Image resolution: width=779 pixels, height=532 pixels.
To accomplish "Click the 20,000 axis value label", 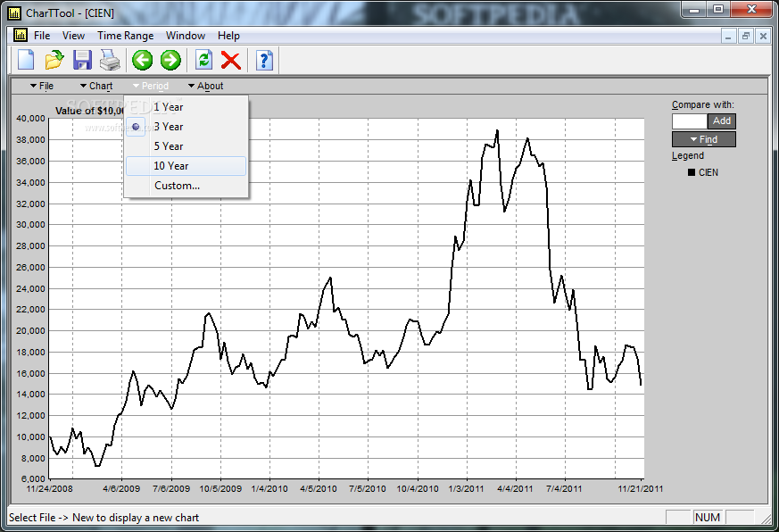I will pos(30,330).
